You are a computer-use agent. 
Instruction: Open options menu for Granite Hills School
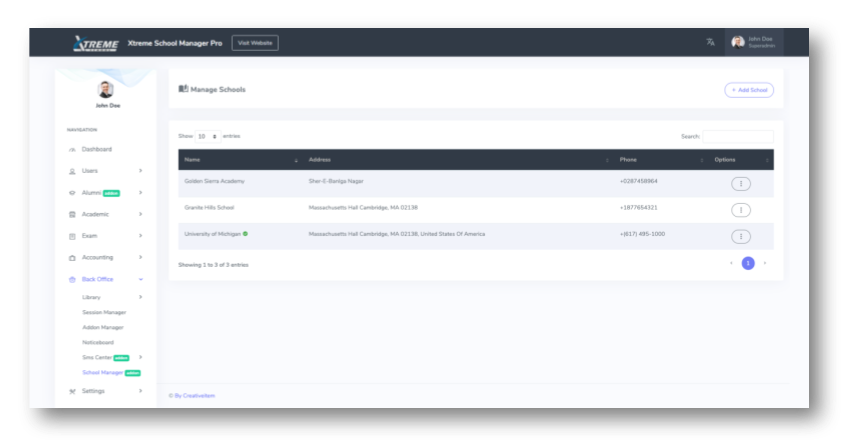[x=740, y=210]
